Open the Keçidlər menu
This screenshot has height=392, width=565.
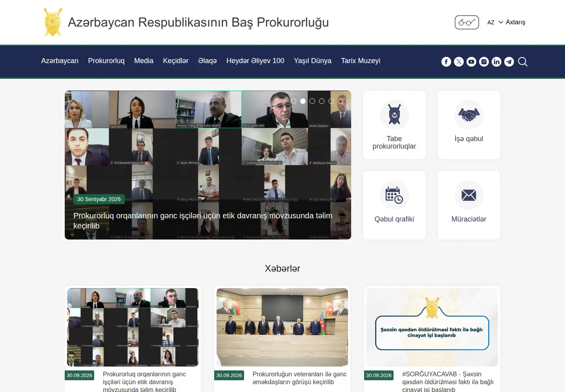tap(176, 61)
